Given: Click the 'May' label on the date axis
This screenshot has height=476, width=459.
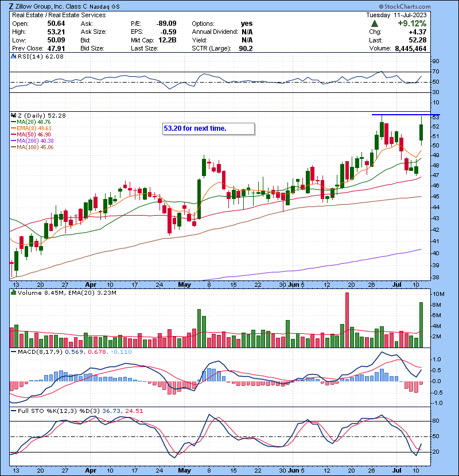Looking at the screenshot, I should pyautogui.click(x=185, y=284).
